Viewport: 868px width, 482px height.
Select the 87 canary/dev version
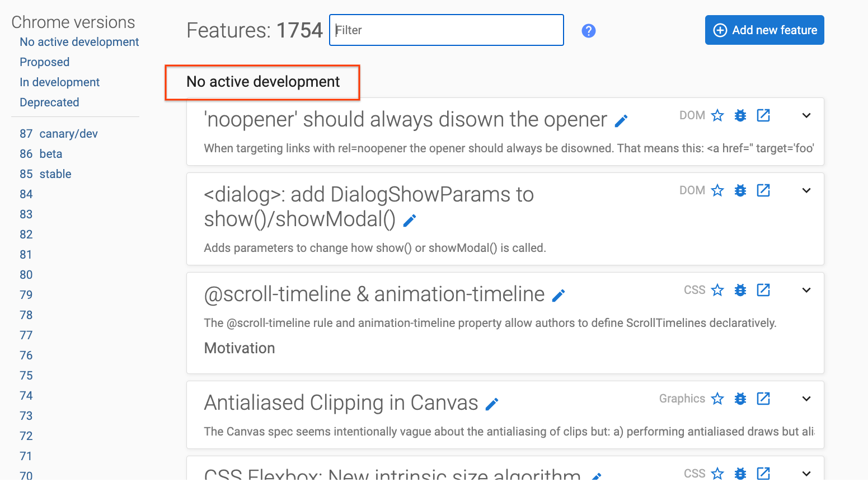58,133
